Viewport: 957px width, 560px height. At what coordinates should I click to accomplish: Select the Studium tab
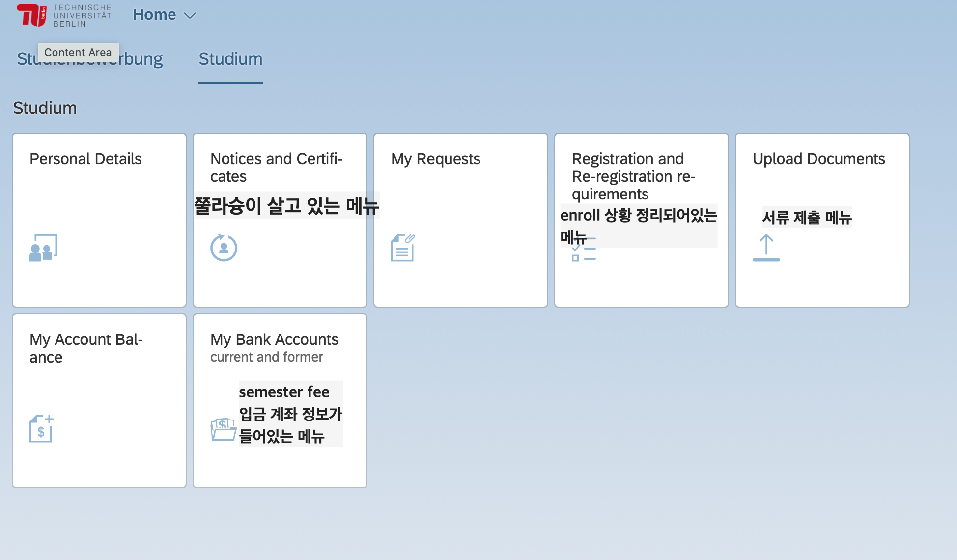pyautogui.click(x=230, y=59)
